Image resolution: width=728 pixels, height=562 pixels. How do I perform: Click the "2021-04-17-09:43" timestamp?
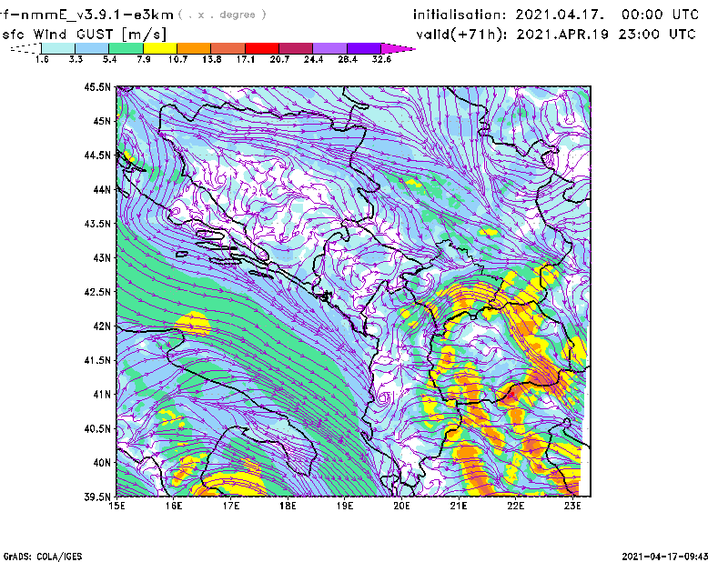pyautogui.click(x=665, y=556)
